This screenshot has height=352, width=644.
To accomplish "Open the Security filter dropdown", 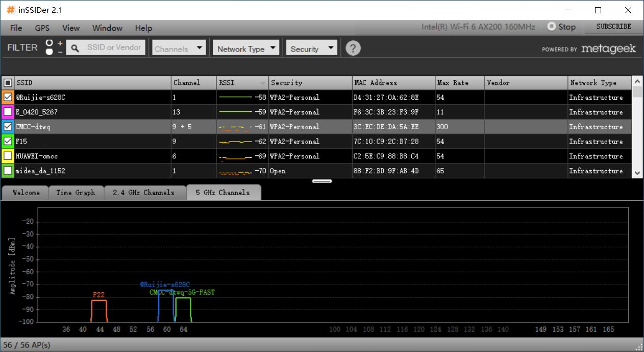I will [x=312, y=49].
